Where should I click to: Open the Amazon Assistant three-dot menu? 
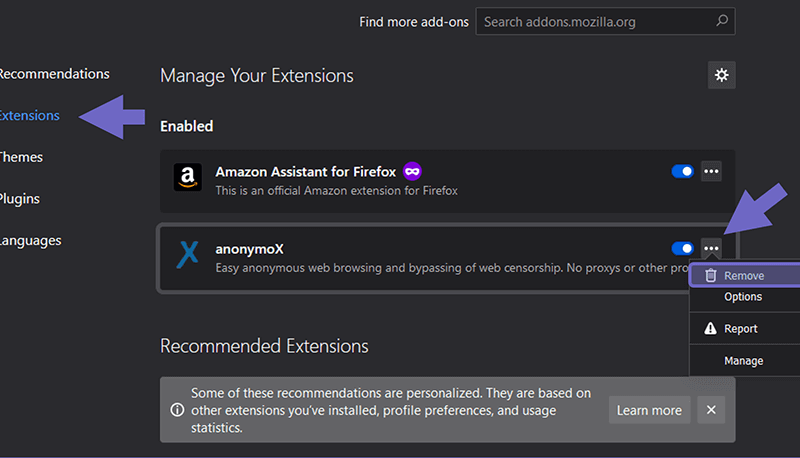[711, 171]
